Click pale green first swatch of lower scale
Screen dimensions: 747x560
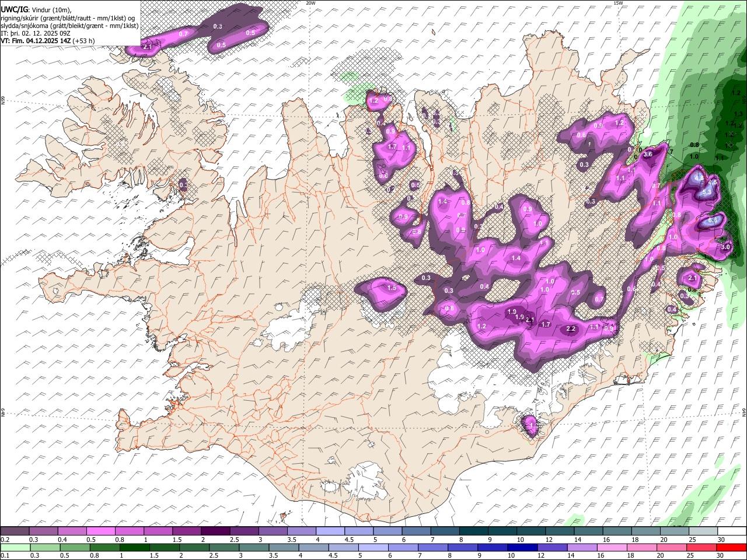(15, 547)
